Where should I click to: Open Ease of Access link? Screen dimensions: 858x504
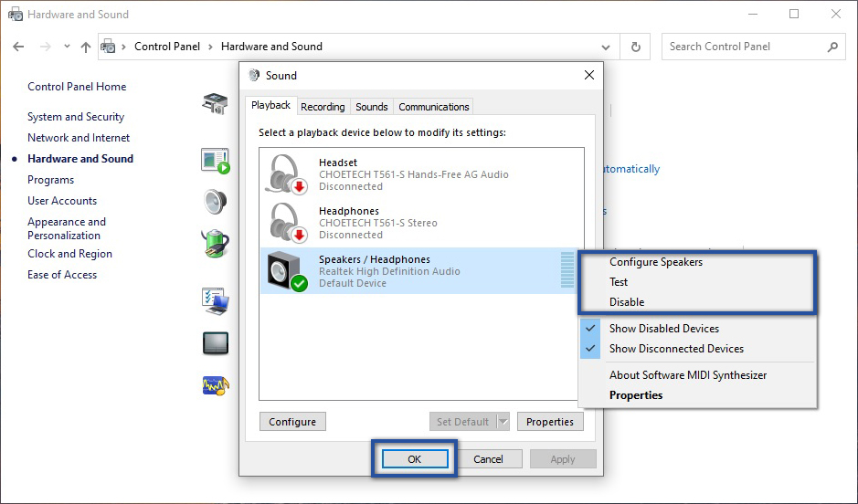(62, 275)
